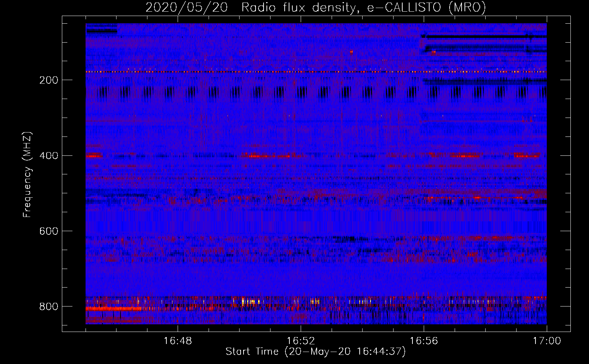The width and height of the screenshot is (589, 364).
Task: Click the 16:56 time tick label
Action: click(x=424, y=341)
